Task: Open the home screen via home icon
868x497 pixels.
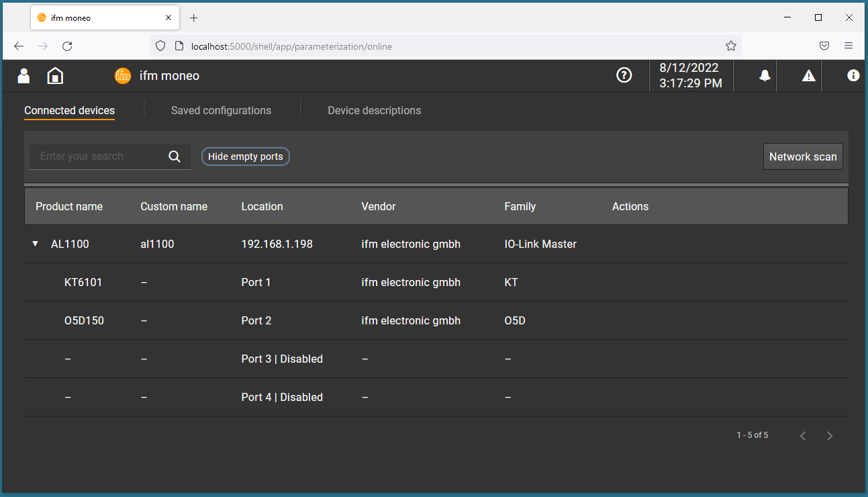Action: (x=54, y=75)
